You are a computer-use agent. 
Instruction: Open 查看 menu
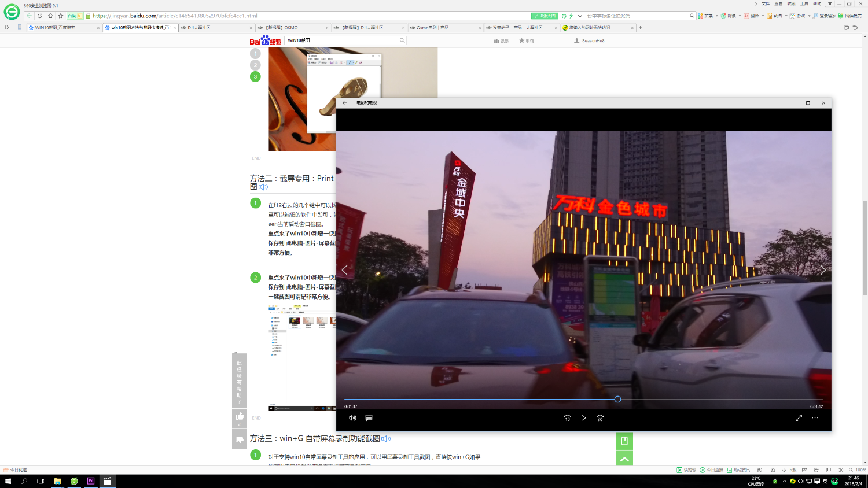pos(778,3)
